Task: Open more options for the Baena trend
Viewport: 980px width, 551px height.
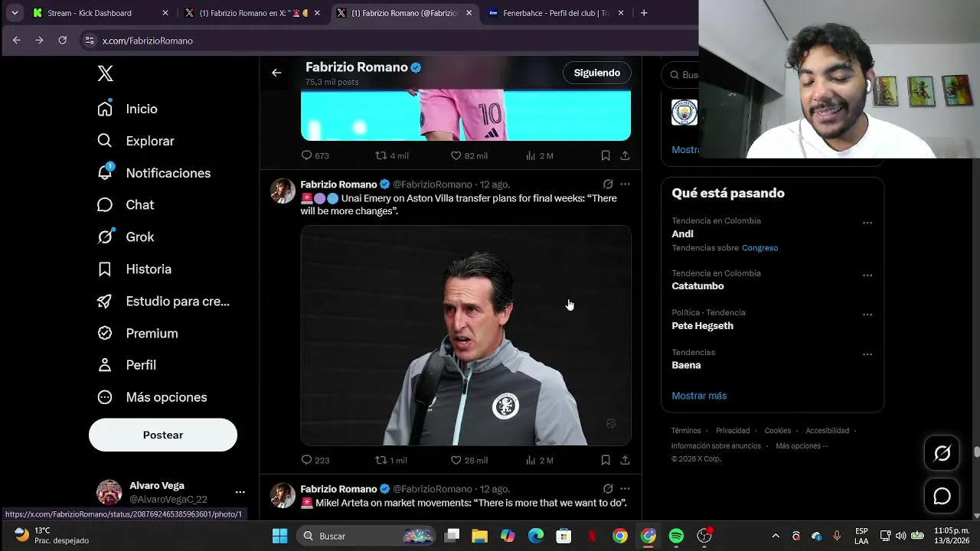Action: [867, 354]
